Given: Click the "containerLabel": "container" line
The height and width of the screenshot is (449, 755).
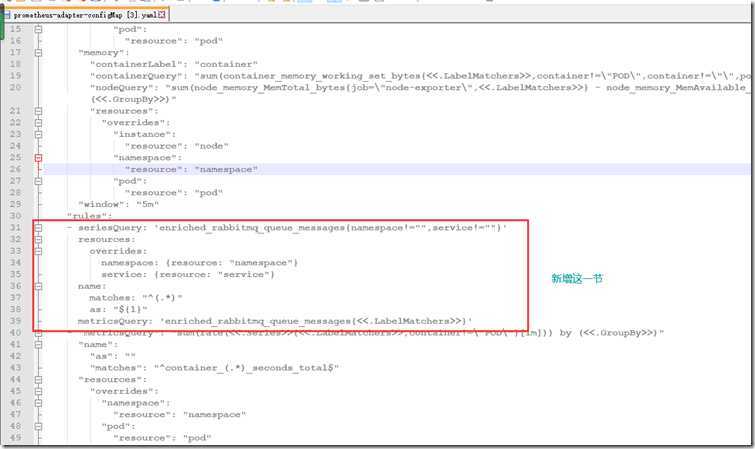Looking at the screenshot, I should 174,64.
